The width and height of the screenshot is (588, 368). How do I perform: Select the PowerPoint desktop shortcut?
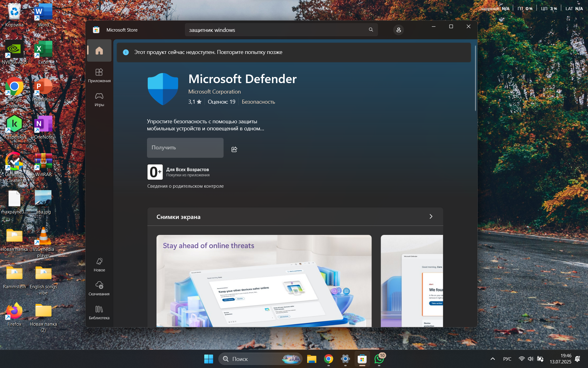[x=43, y=90]
